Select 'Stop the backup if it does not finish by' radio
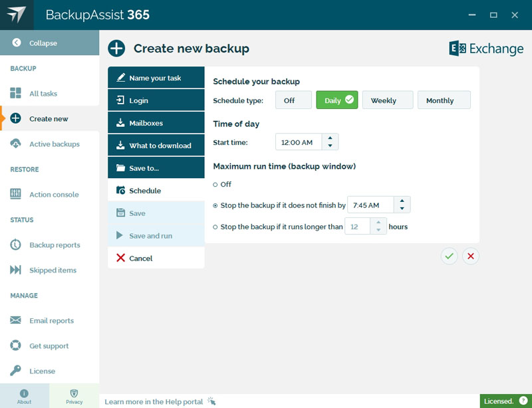The image size is (532, 408). click(215, 205)
